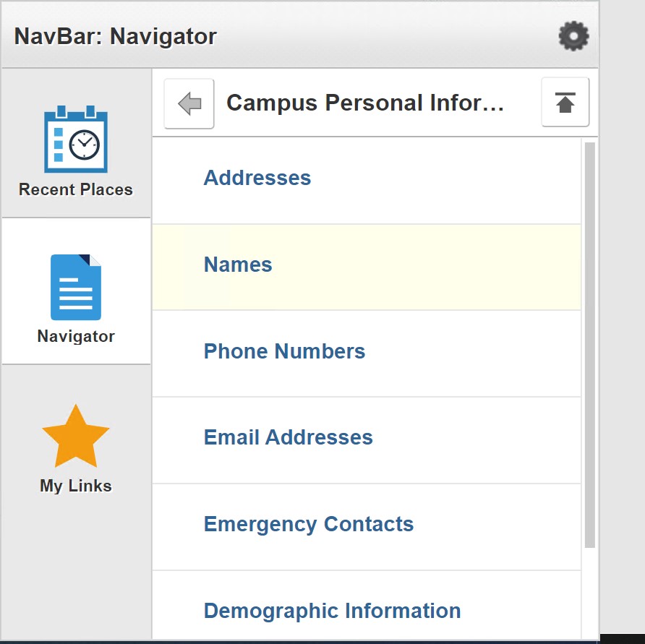Open Phone Numbers page

click(x=284, y=351)
